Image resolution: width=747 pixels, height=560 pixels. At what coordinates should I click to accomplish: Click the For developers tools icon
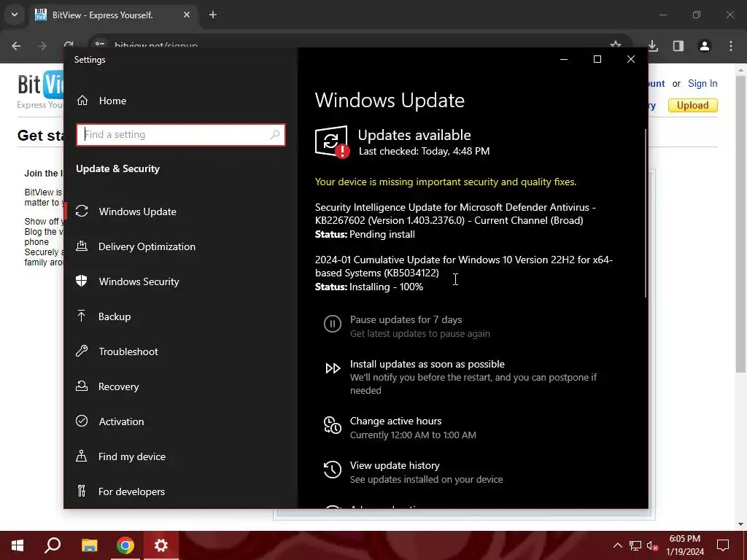[x=82, y=491]
